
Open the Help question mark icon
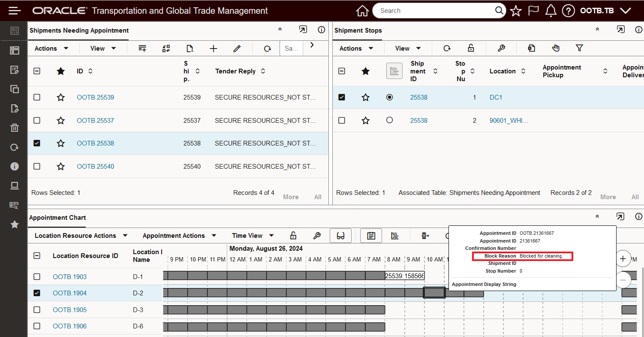(568, 11)
